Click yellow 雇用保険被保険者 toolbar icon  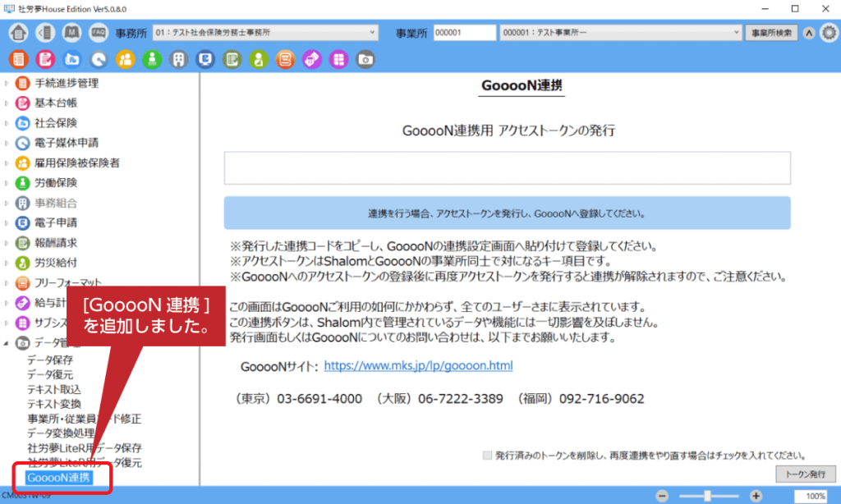click(x=126, y=60)
